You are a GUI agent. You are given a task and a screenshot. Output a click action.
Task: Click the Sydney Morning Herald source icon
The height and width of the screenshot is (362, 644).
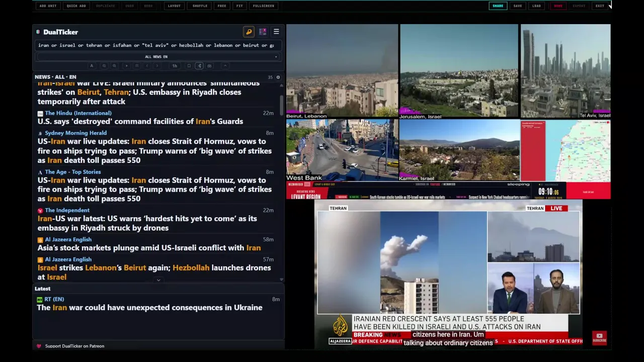coord(40,133)
